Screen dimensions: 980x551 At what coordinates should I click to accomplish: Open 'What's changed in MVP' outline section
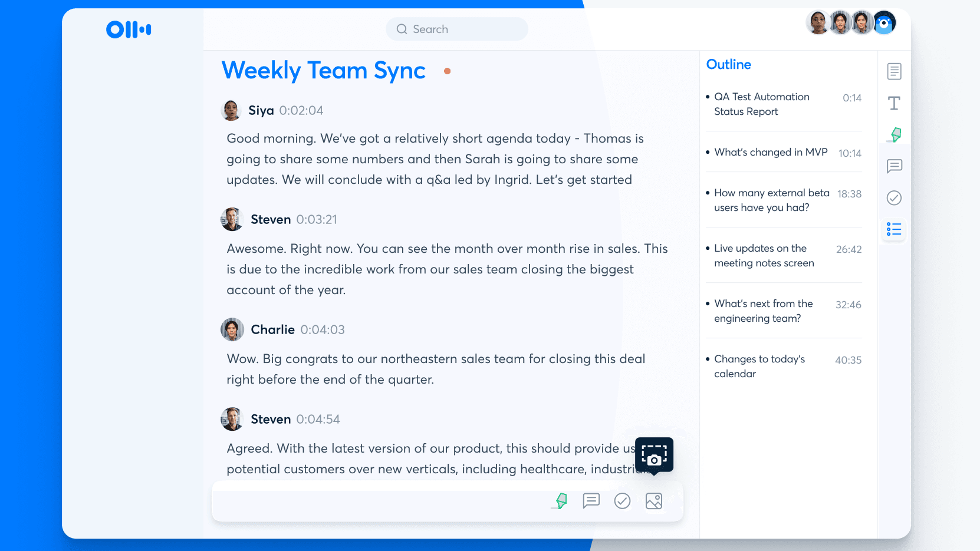(770, 152)
